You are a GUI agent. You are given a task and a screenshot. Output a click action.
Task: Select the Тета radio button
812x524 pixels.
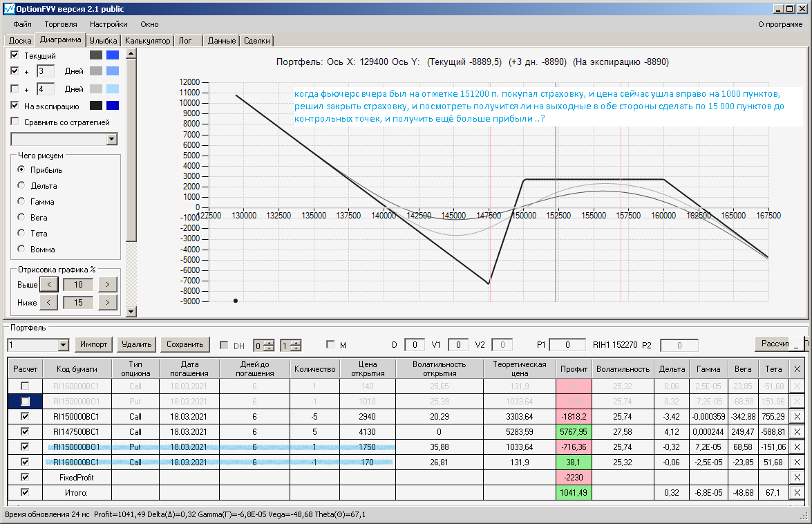click(x=21, y=233)
